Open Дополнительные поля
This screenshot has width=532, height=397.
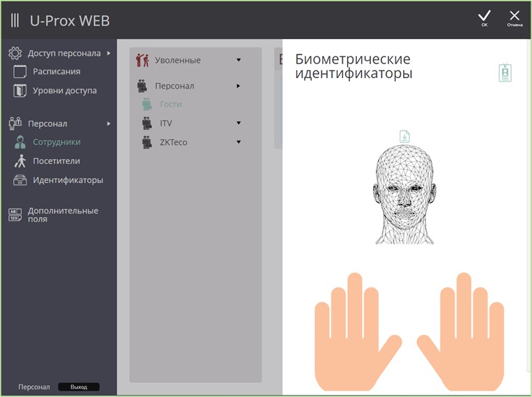63,215
